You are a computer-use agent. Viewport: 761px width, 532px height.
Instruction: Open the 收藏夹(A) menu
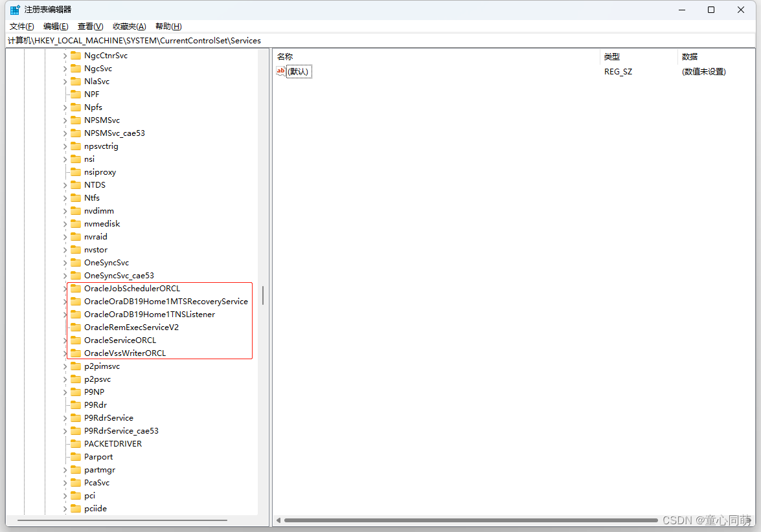tap(129, 26)
